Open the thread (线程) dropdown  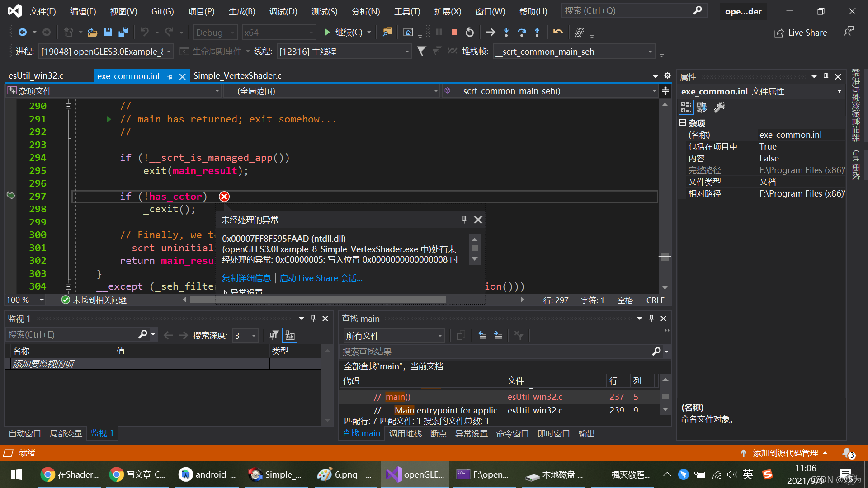pyautogui.click(x=344, y=52)
